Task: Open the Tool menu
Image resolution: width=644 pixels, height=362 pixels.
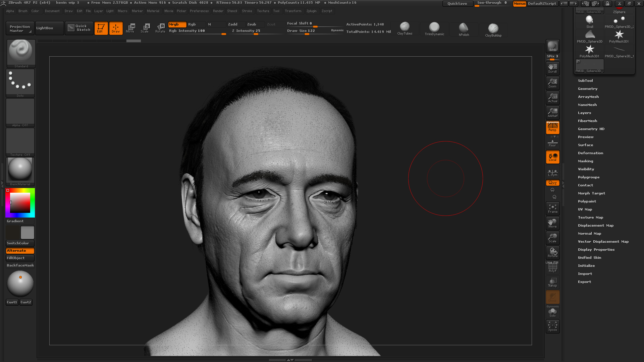Action: point(276,11)
